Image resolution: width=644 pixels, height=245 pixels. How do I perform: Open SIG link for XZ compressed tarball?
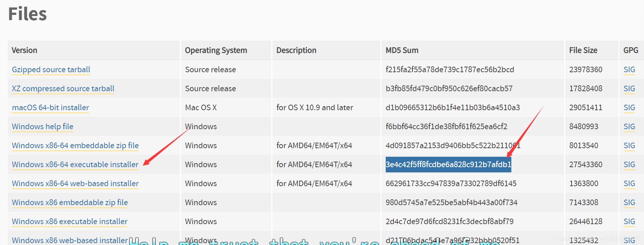click(x=630, y=89)
